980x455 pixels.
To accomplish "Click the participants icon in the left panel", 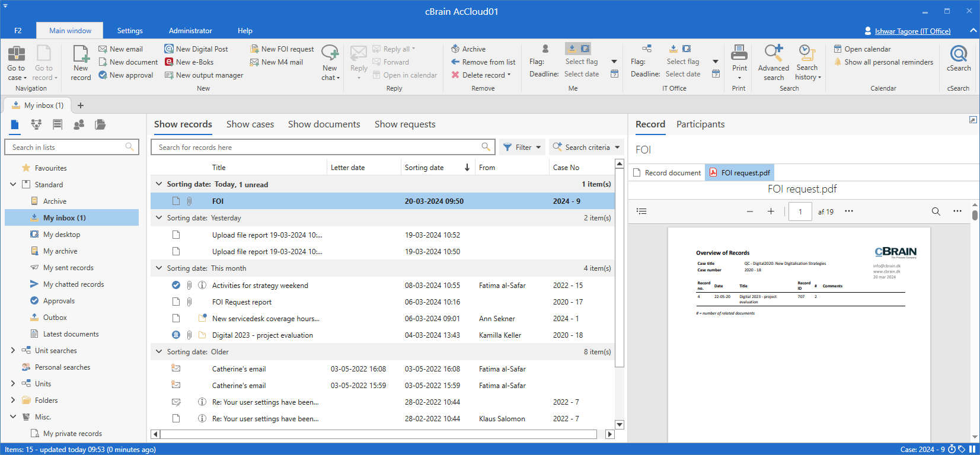I will (79, 124).
